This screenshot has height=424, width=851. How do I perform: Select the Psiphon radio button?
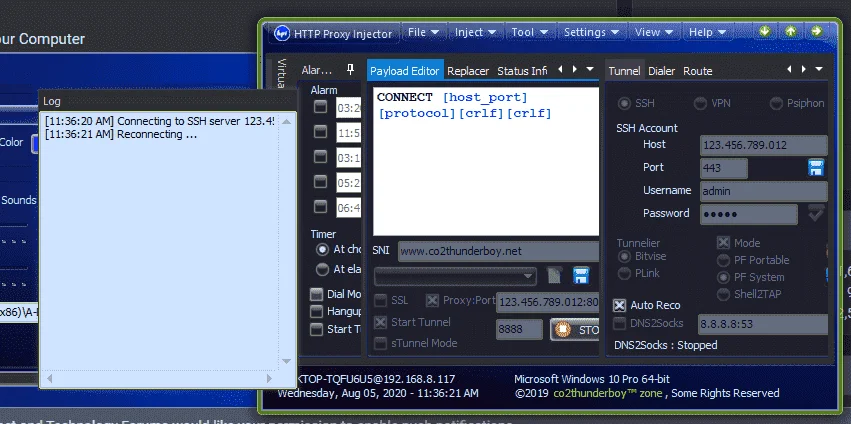[777, 103]
